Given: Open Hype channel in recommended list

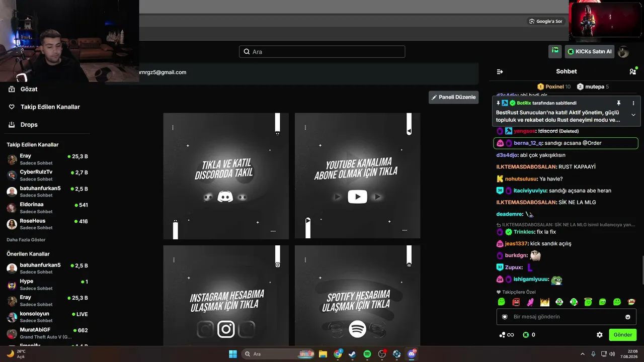Looking at the screenshot, I should tap(47, 285).
